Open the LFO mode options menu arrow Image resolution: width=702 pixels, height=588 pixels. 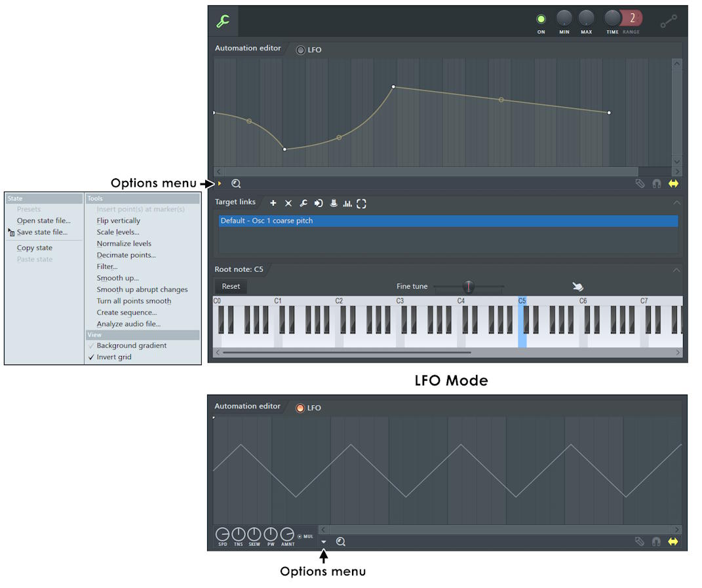pyautogui.click(x=324, y=542)
